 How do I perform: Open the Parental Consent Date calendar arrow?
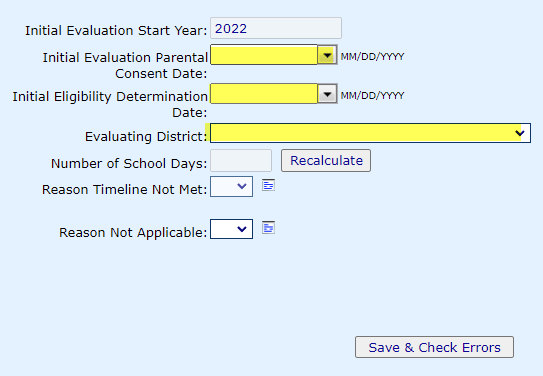coord(327,55)
